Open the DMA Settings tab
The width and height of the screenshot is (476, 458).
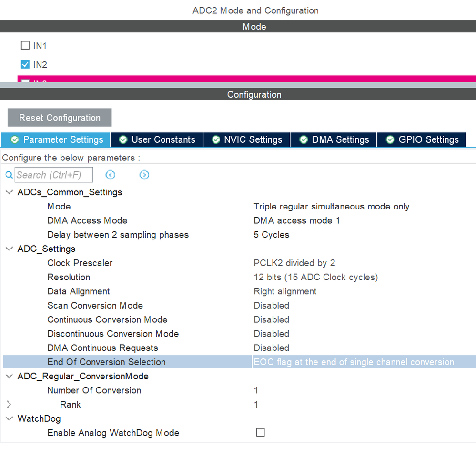[334, 140]
